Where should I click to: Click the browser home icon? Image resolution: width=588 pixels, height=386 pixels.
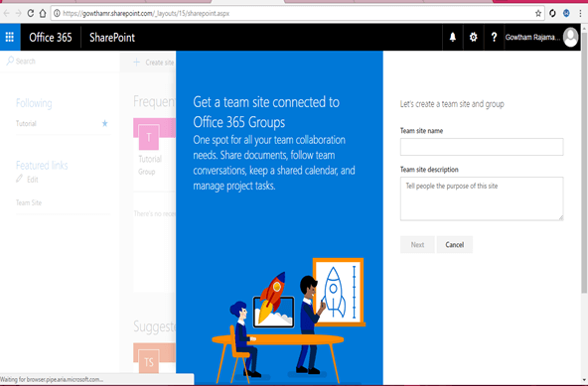(43, 14)
